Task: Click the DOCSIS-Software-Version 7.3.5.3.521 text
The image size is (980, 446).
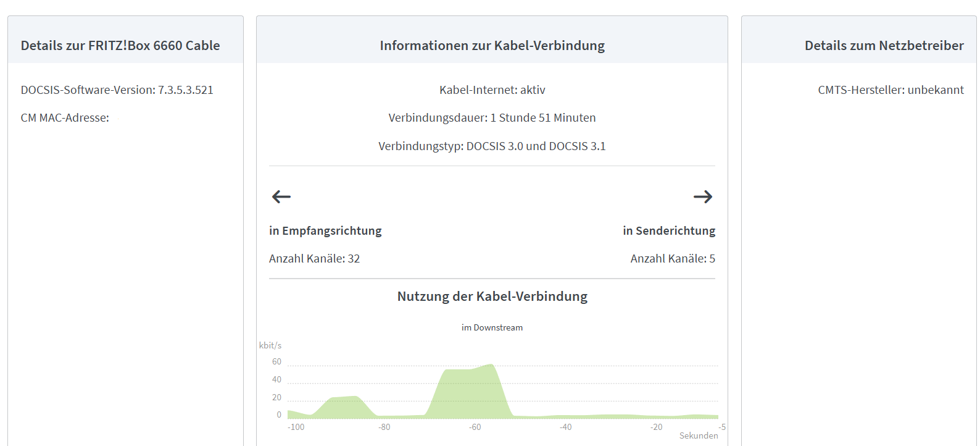Action: 117,90
